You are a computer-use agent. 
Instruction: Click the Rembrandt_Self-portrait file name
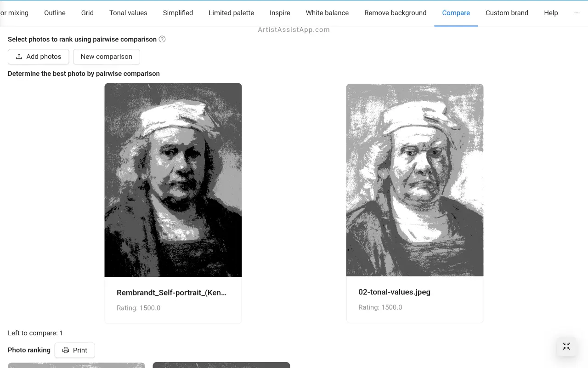point(172,293)
